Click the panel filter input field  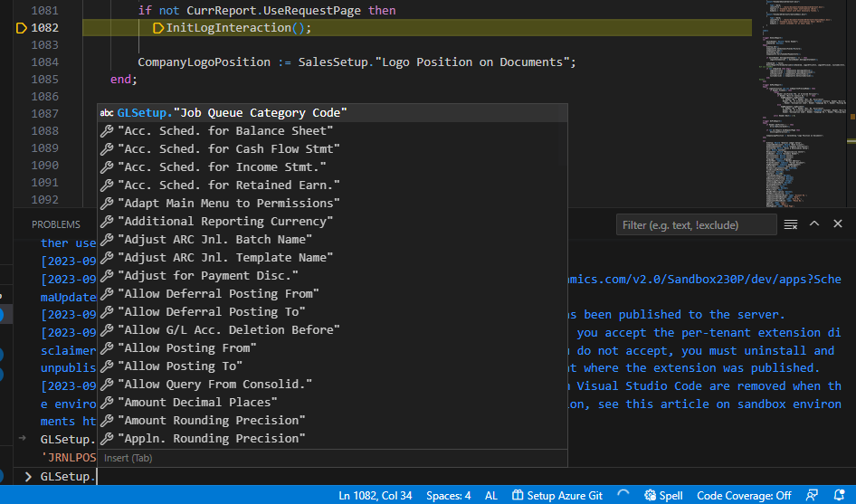pos(696,225)
